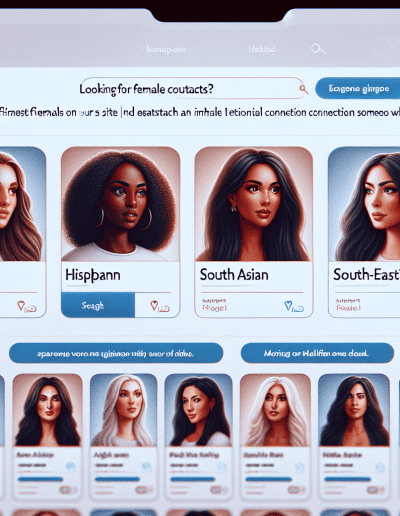Click the round icon on first bottom-row card
Screen dimensions: 400x516
pyautogui.click(x=71, y=466)
